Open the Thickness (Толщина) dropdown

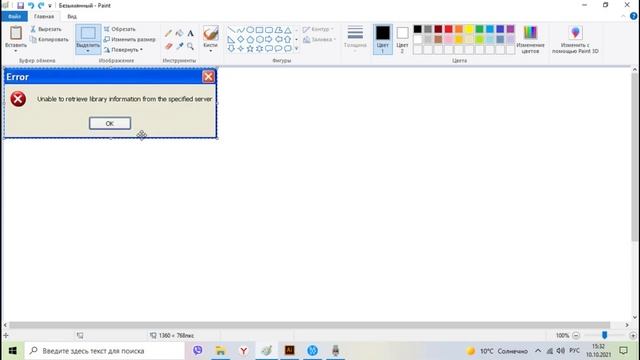pyautogui.click(x=355, y=38)
